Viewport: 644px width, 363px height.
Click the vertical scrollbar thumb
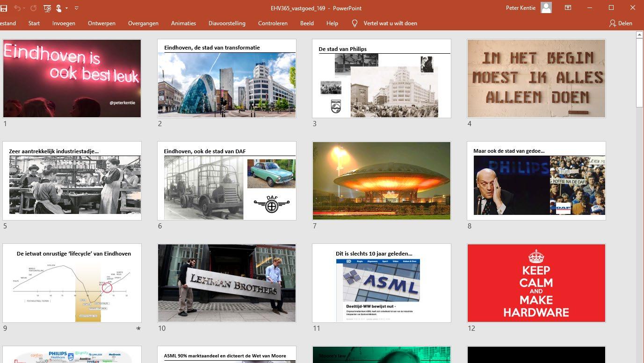640,73
